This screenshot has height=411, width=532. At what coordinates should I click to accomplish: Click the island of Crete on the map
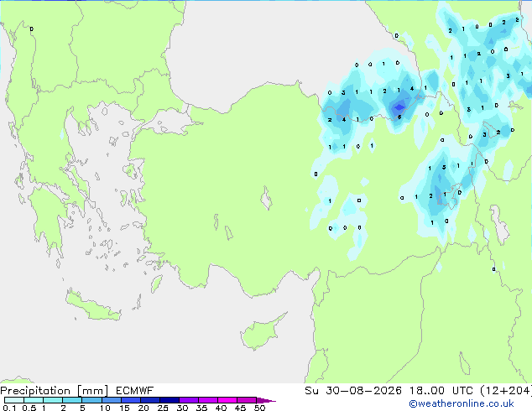[x=93, y=306]
